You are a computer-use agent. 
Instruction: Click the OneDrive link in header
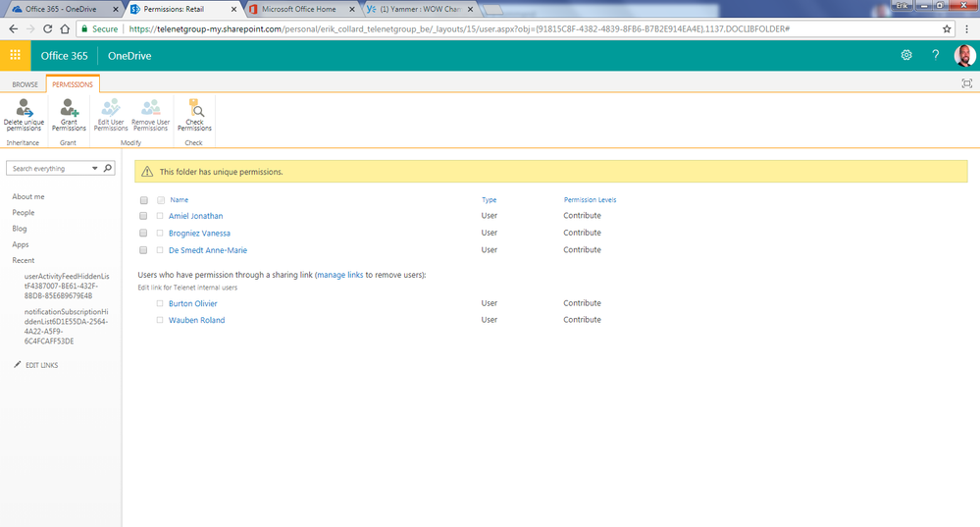coord(129,56)
